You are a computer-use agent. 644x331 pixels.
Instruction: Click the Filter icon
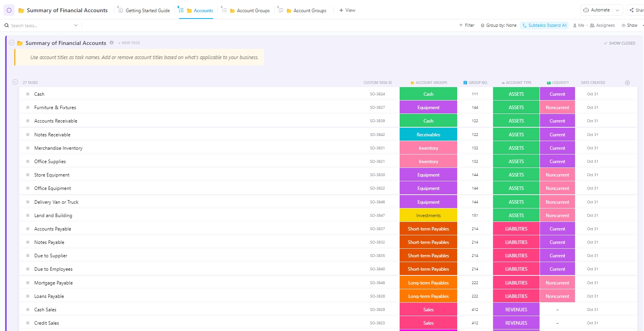click(x=461, y=25)
